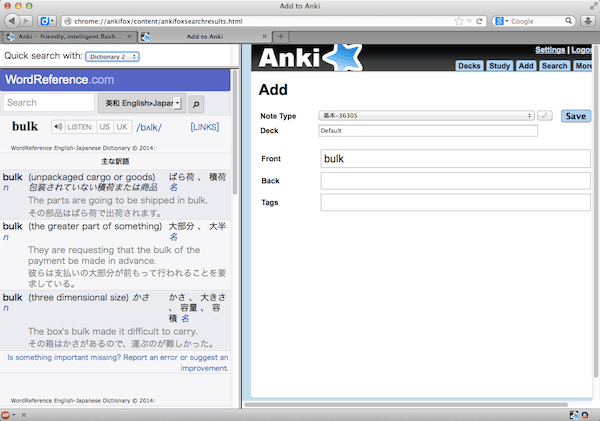Click the address bar URL
The width and height of the screenshot is (600, 421).
158,21
